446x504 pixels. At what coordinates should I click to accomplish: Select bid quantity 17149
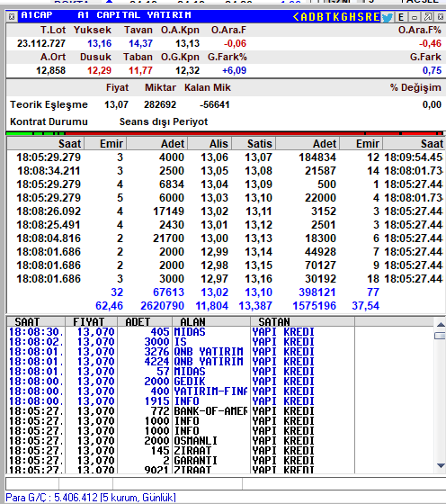(x=168, y=211)
